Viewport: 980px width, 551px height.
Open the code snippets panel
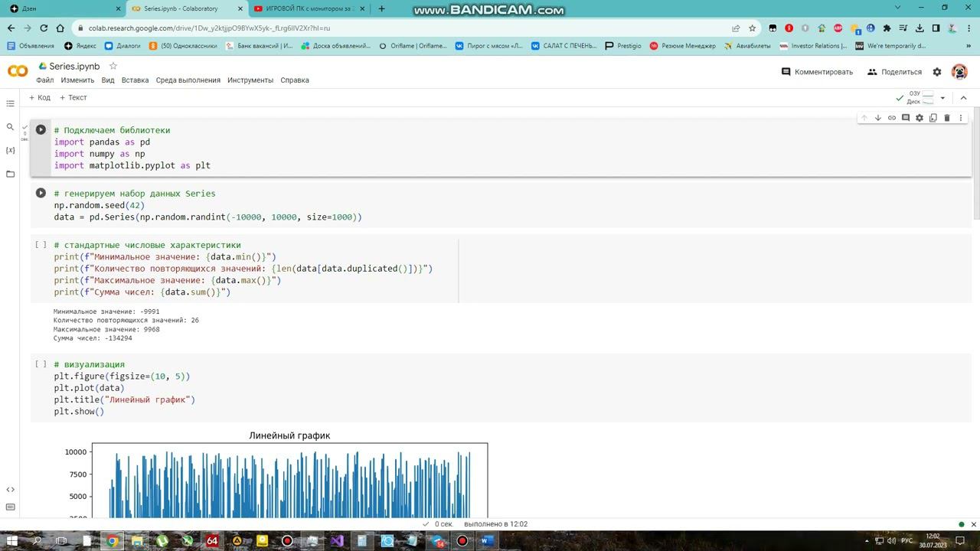[x=10, y=490]
